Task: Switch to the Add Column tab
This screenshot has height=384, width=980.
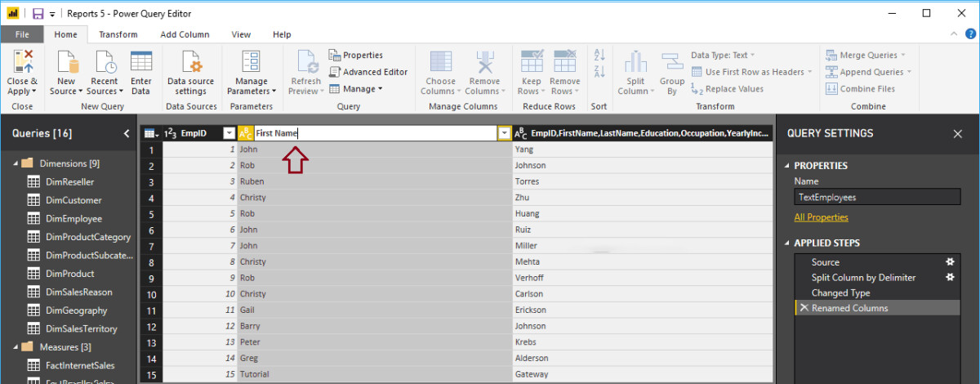Action: [185, 34]
